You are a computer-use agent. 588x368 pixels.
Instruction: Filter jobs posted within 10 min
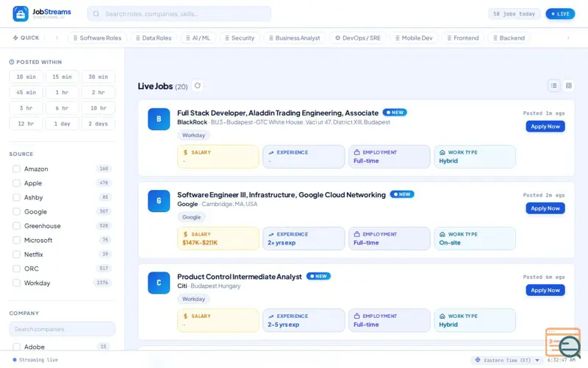tap(26, 77)
